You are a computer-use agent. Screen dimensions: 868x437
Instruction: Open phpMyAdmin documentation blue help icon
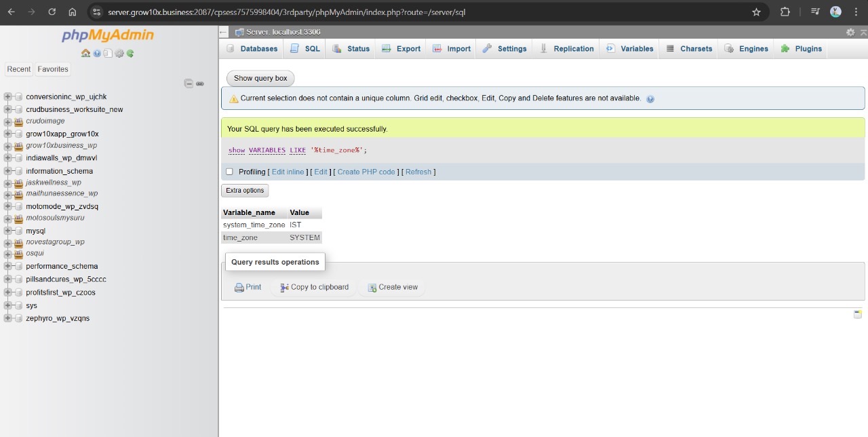pos(97,53)
